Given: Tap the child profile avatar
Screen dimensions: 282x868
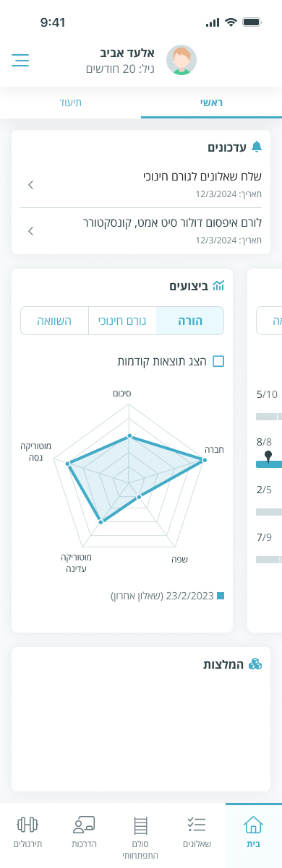Looking at the screenshot, I should tap(181, 60).
